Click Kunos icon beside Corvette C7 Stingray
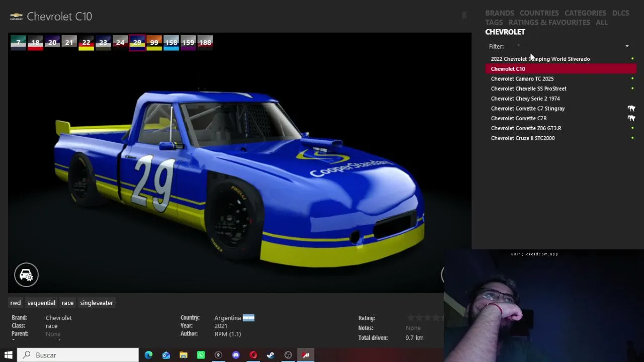Viewport: 644px width, 362px height. pos(631,109)
